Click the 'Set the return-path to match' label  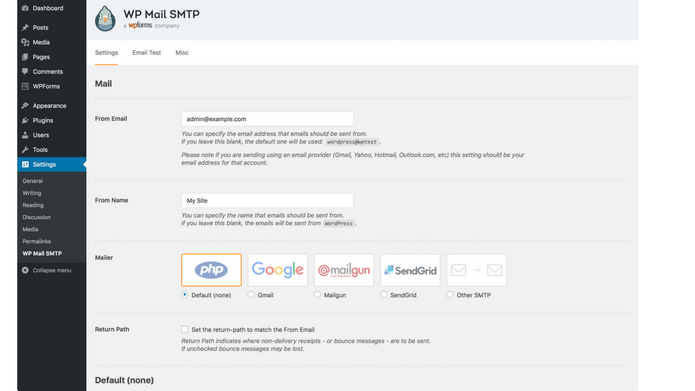[253, 329]
